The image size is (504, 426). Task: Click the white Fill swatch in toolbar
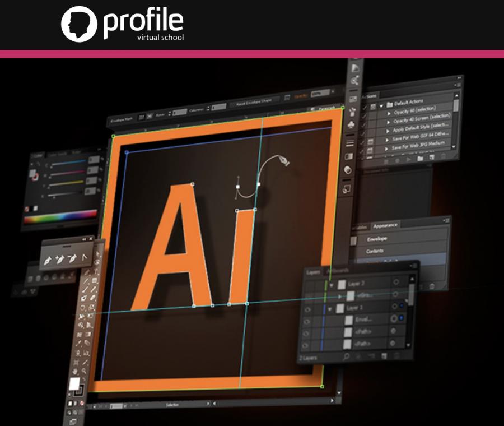pyautogui.click(x=74, y=385)
